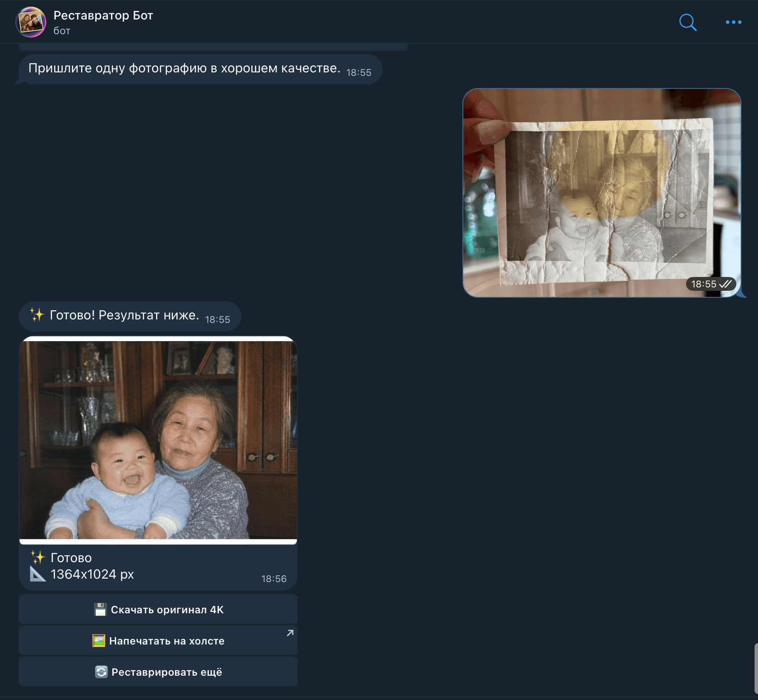Click the floppy disk icon on download button
The height and width of the screenshot is (700, 758).
coord(100,609)
